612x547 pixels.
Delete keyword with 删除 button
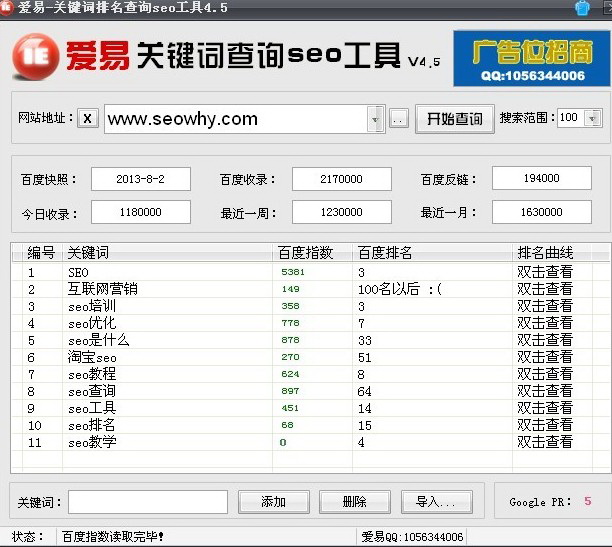(x=355, y=502)
